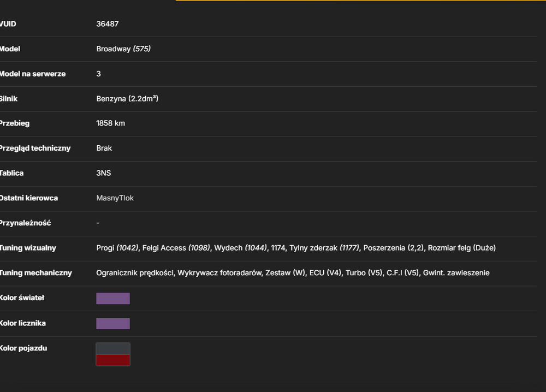Click the Tuning mechaniczny row label
Viewport: 546px width, 392px height.
36,273
